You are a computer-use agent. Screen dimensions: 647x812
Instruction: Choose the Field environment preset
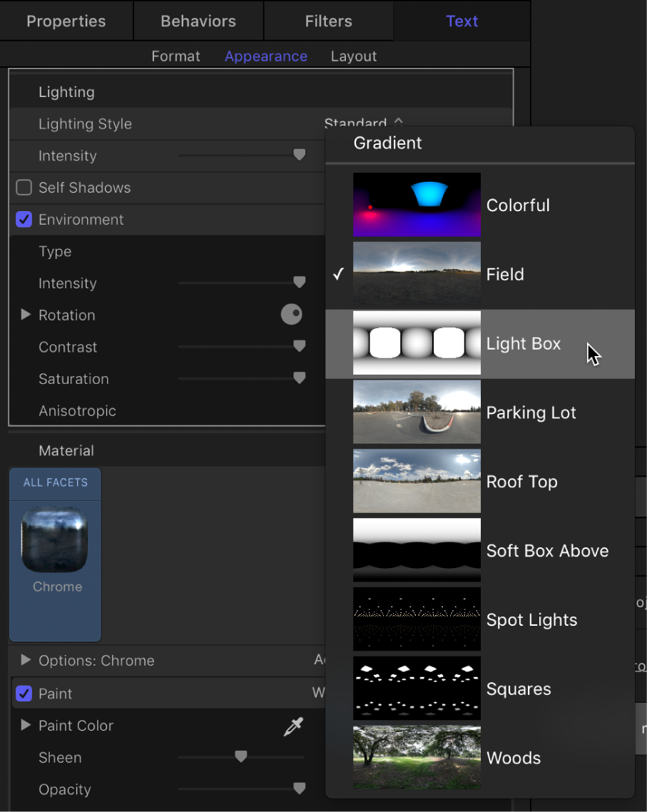[x=417, y=274]
